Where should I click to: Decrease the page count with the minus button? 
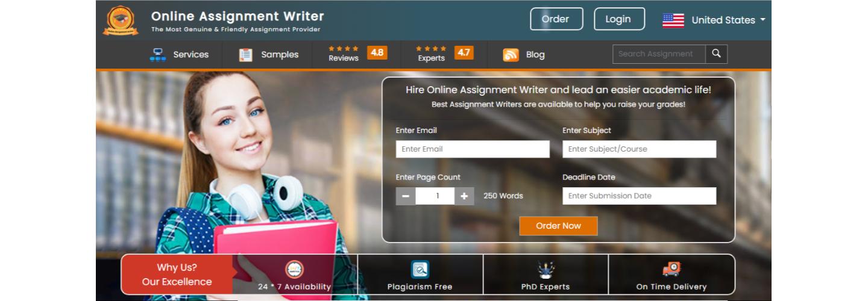click(406, 196)
